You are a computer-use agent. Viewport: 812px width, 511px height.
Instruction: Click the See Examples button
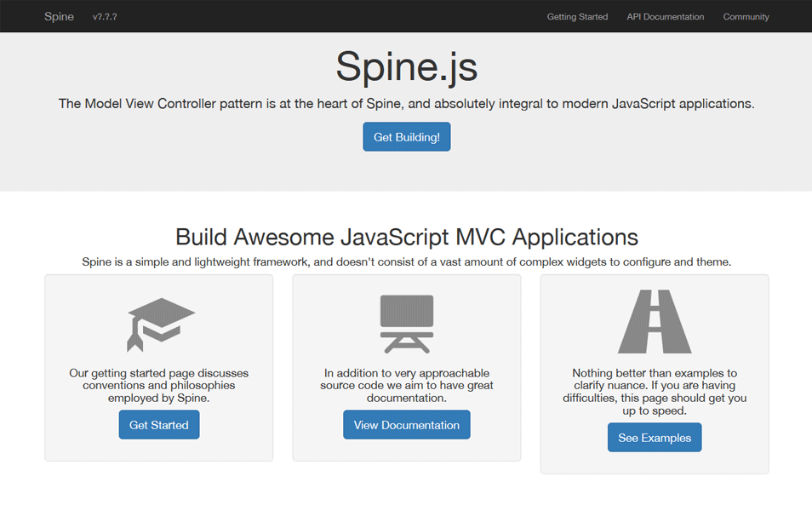(x=655, y=438)
